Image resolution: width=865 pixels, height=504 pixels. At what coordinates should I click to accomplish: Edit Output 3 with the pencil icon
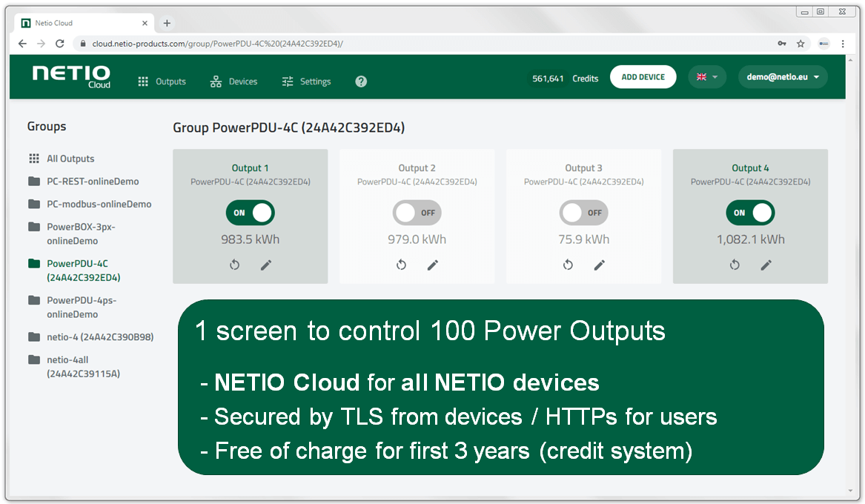[599, 265]
